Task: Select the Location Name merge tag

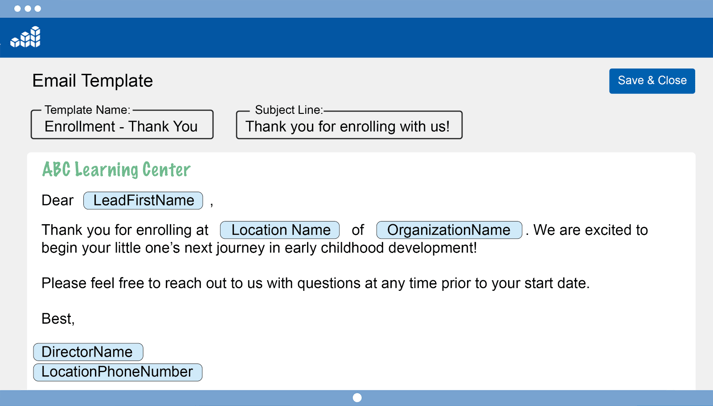Action: tap(280, 230)
